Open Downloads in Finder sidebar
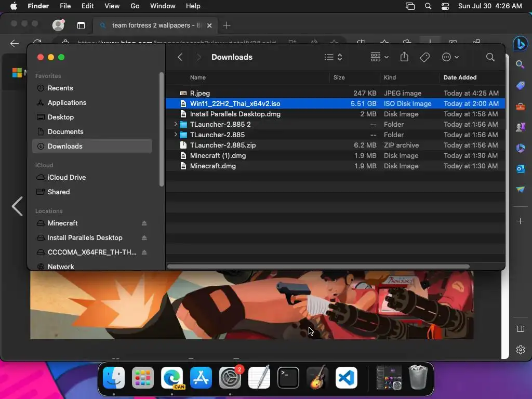Image resolution: width=532 pixels, height=399 pixels. [x=92, y=146]
